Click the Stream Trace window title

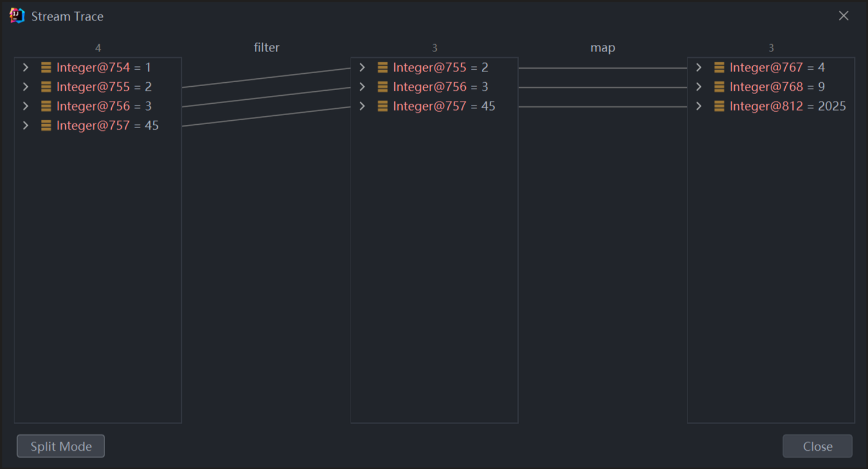[67, 16]
